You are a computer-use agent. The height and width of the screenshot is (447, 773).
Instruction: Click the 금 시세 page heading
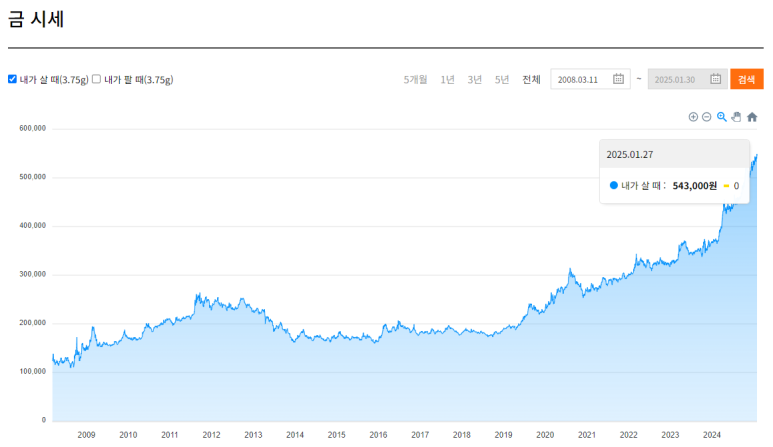pyautogui.click(x=36, y=19)
